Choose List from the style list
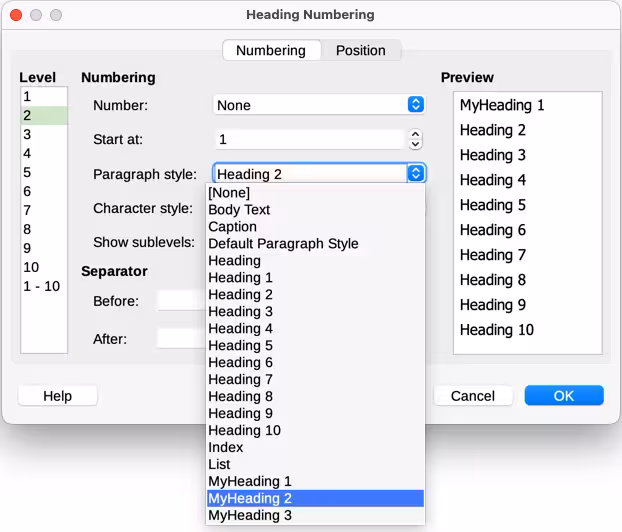The image size is (622, 532). (315, 465)
